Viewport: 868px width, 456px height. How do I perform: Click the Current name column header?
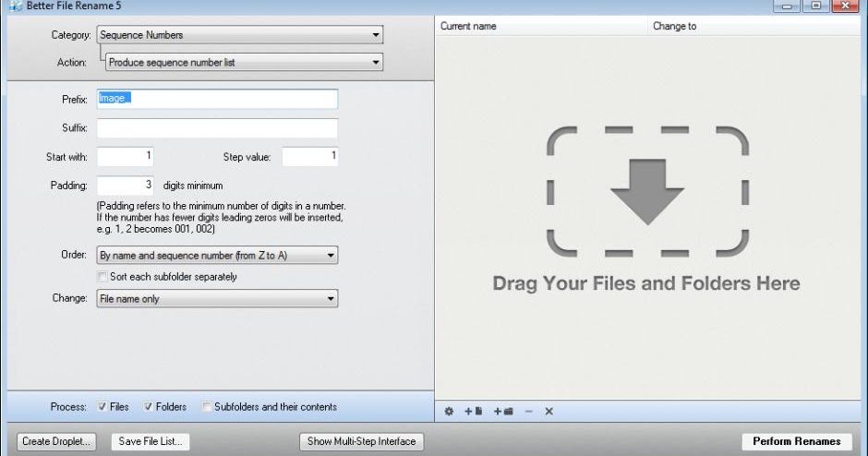(541, 26)
